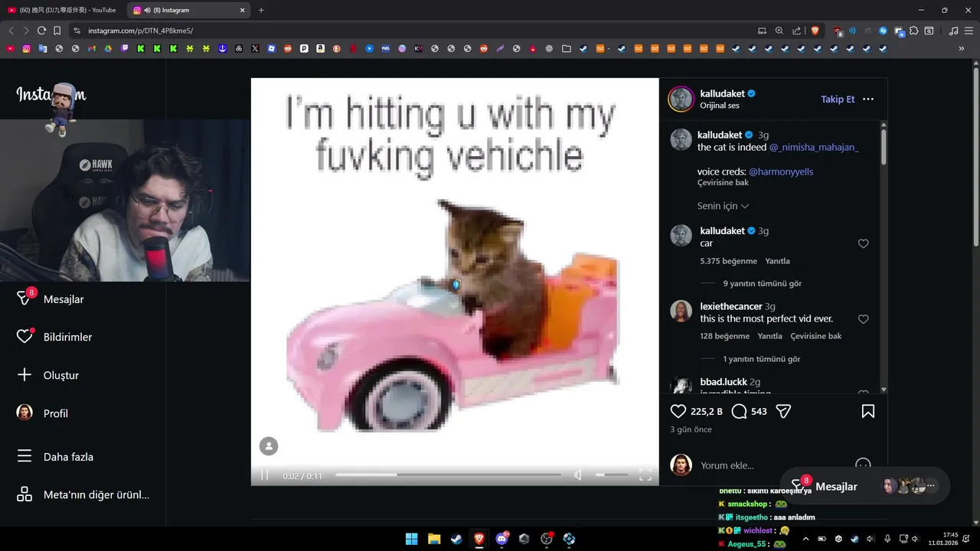Expand 9 yanıtın tümünü gör replies
The width and height of the screenshot is (980, 551).
[762, 283]
